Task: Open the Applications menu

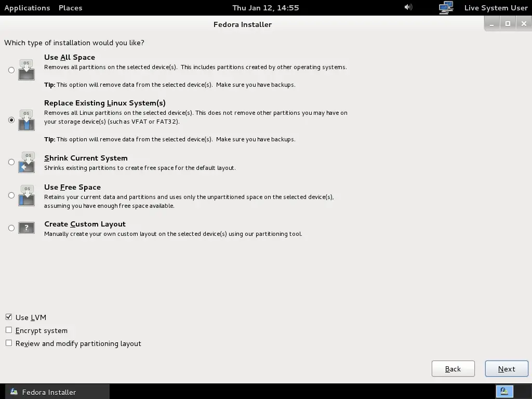Action: [27, 8]
